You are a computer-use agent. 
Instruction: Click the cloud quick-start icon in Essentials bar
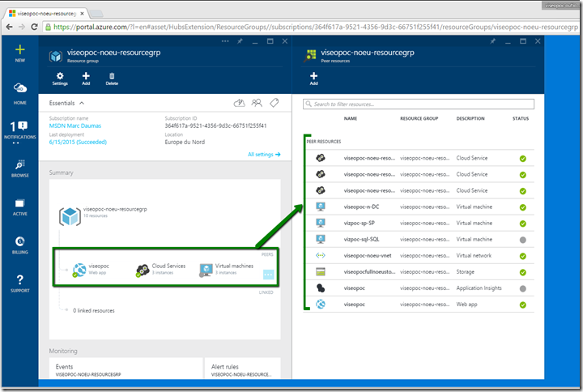[x=239, y=103]
